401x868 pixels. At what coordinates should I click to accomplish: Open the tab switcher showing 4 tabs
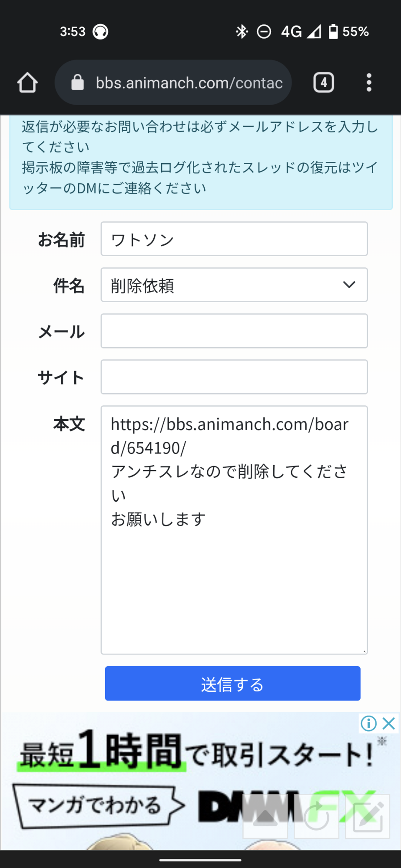coord(324,82)
